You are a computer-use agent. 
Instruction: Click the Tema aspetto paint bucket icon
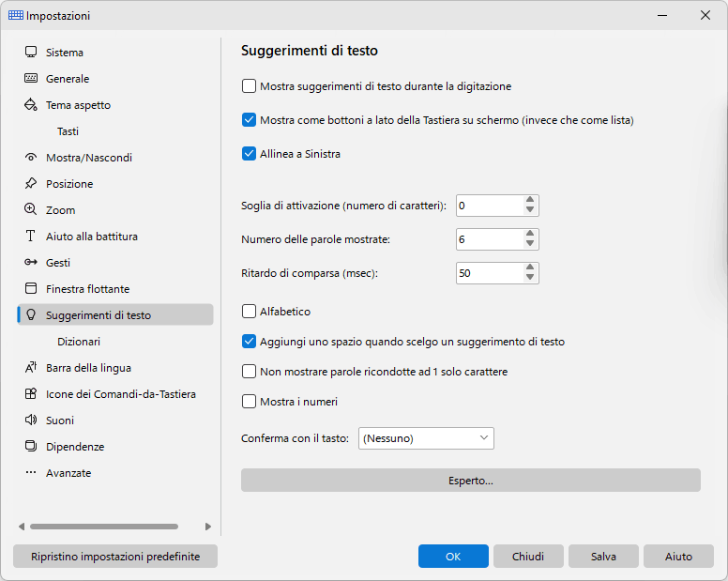pyautogui.click(x=31, y=104)
